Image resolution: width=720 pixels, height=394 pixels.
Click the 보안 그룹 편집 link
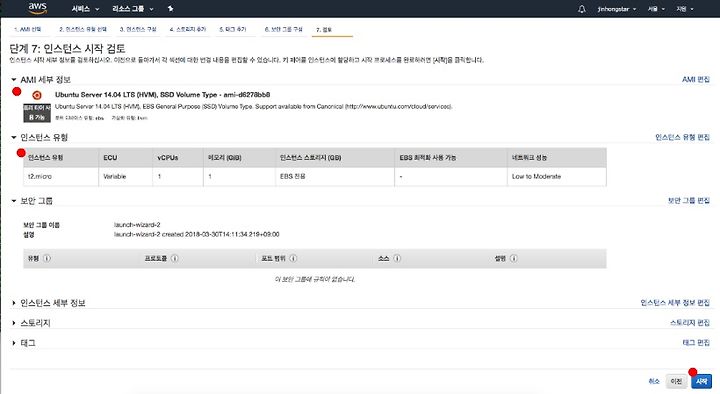click(689, 201)
